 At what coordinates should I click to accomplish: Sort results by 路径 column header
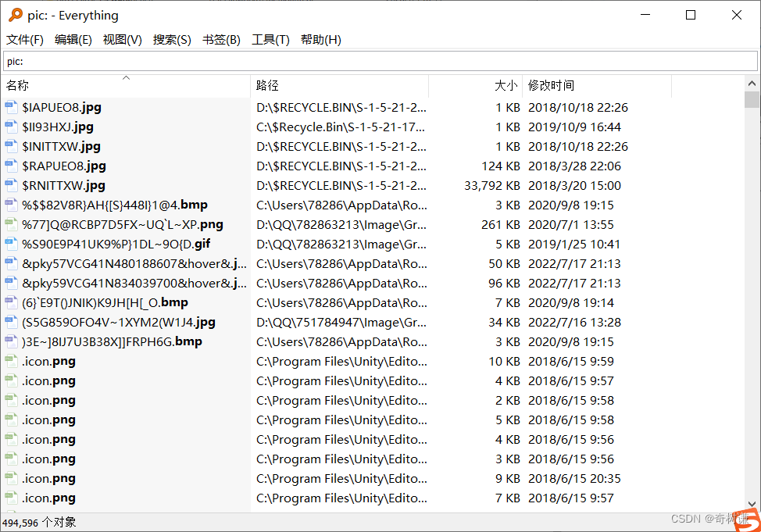tap(340, 85)
